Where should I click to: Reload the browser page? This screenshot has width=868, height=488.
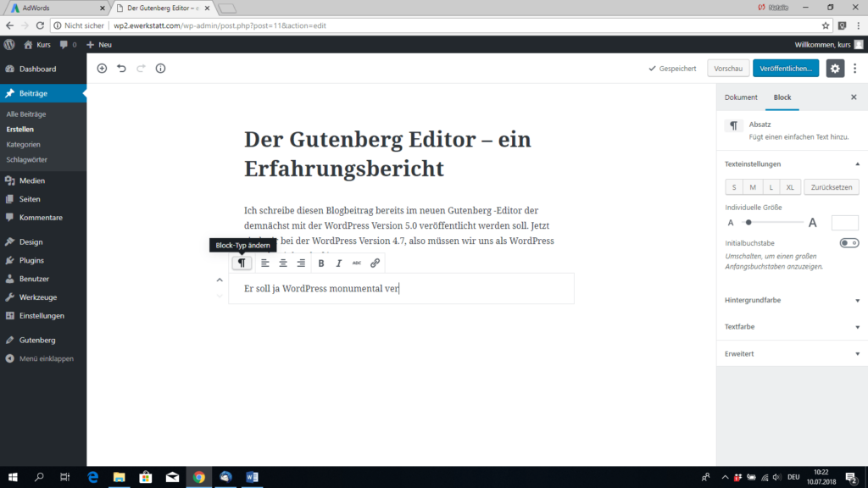(x=40, y=25)
